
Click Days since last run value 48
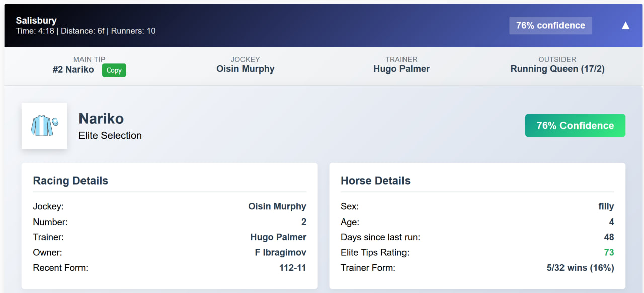tap(609, 237)
